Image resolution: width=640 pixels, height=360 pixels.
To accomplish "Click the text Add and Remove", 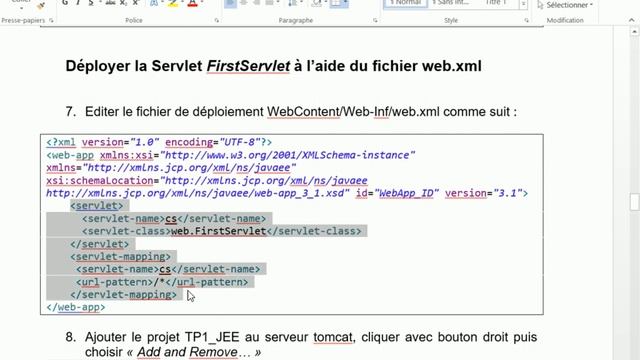I will pos(187,352).
